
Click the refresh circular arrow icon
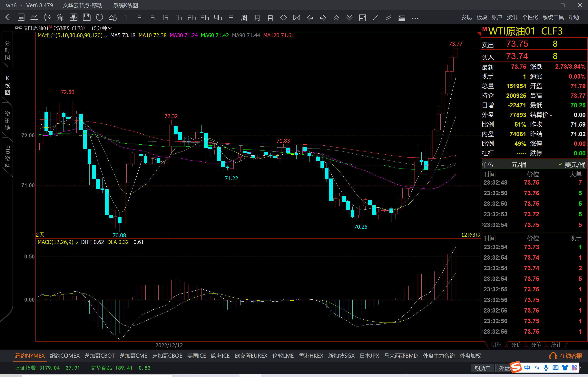coord(99,17)
